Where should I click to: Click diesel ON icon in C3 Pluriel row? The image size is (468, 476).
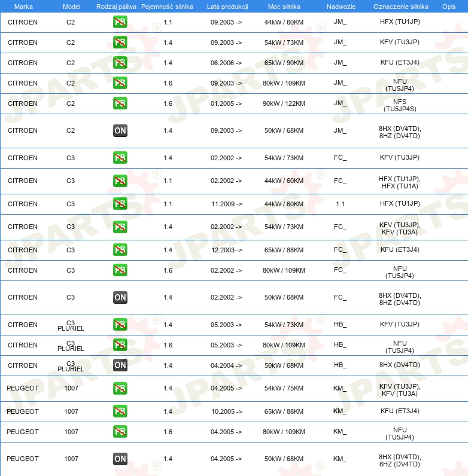120,365
